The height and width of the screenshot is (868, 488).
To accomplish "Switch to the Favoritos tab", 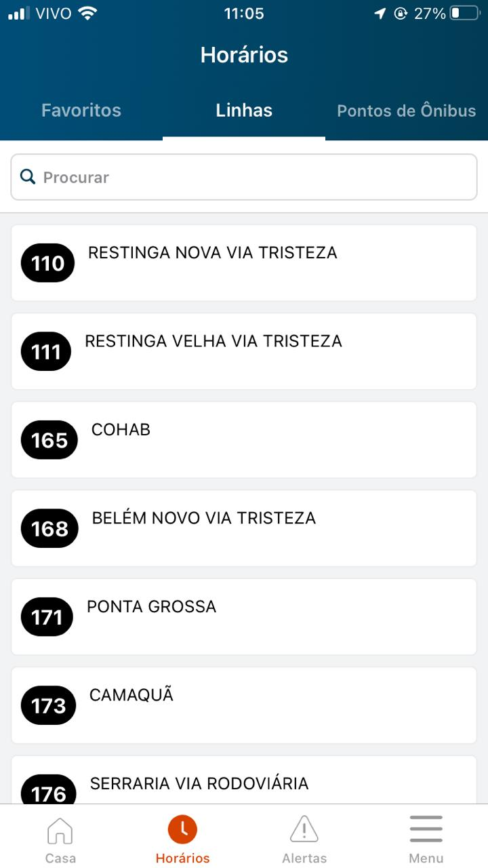I will (x=81, y=111).
